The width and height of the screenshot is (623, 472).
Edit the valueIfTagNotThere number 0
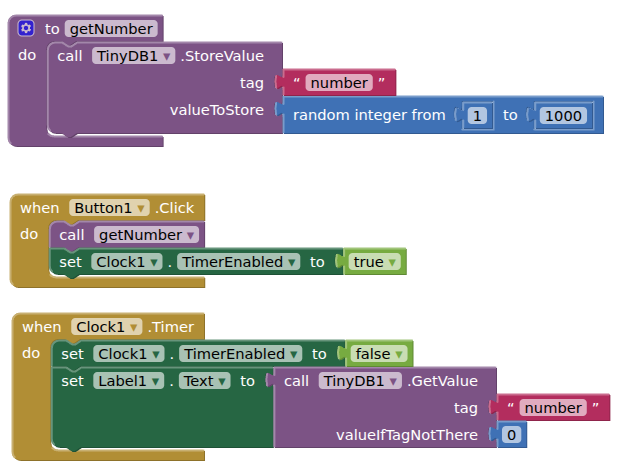point(511,436)
